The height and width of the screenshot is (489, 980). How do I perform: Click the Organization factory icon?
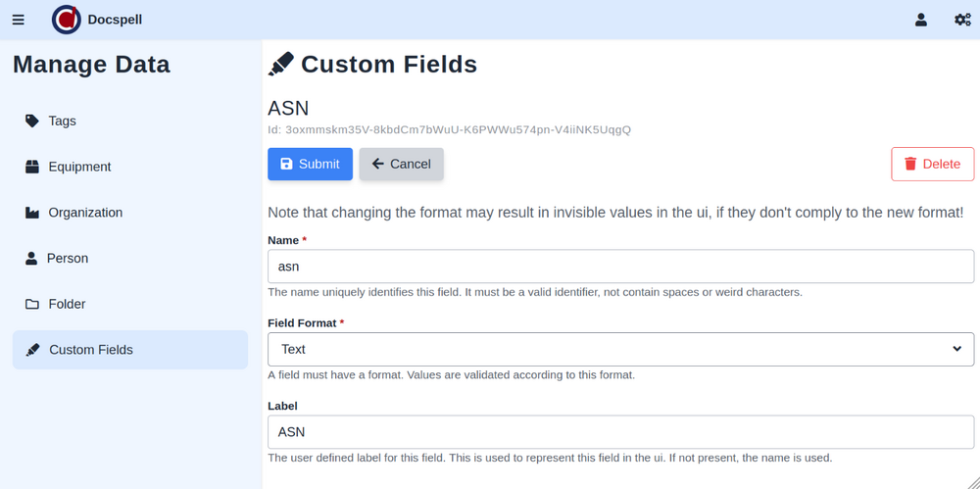[x=32, y=213]
